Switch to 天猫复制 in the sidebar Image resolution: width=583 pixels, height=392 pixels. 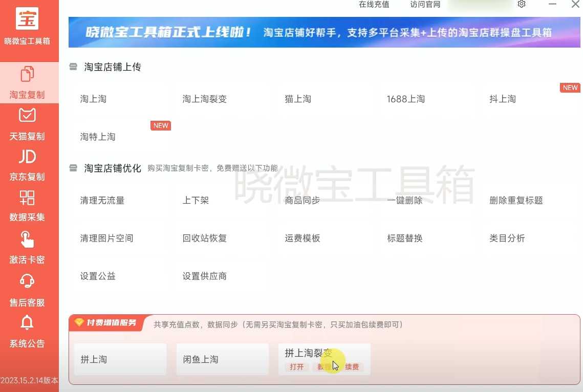point(27,124)
